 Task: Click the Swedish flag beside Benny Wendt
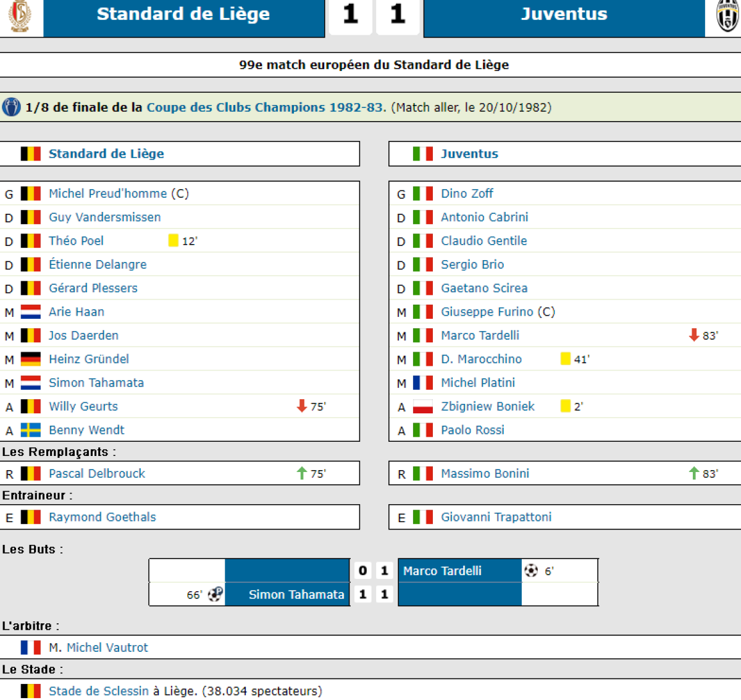click(31, 430)
